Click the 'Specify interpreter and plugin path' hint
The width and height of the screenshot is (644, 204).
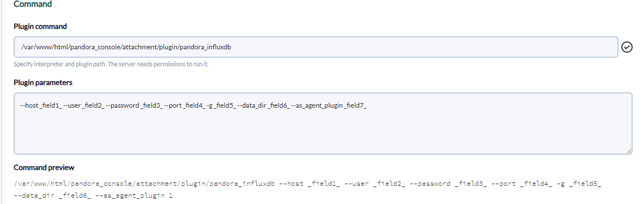pos(111,65)
